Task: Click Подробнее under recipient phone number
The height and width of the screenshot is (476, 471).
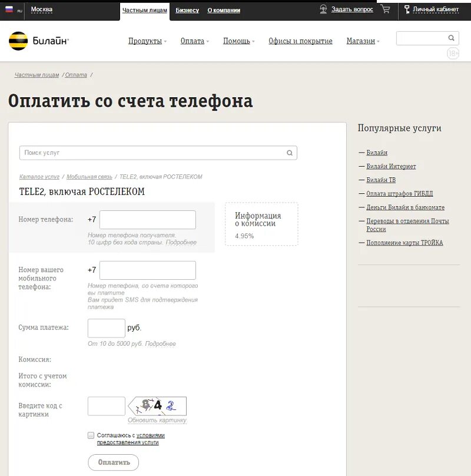Action: click(x=181, y=242)
